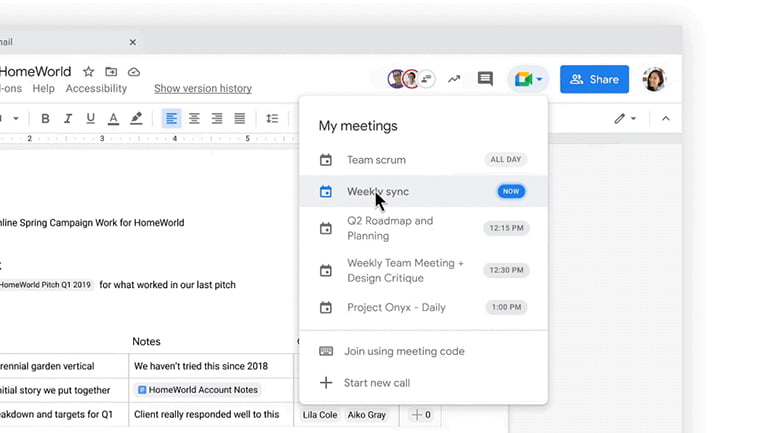770x433 pixels.
Task: Select Q2 Roadmap and Planning meeting
Action: 423,228
